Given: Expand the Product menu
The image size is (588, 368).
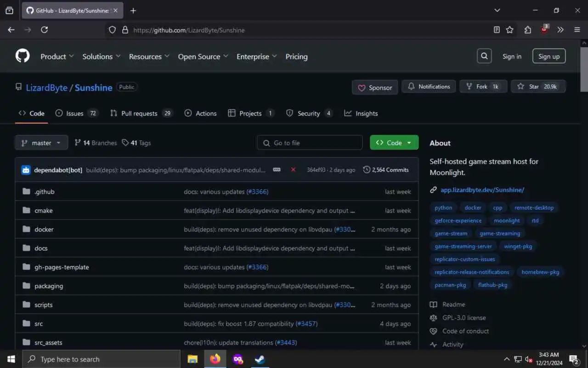Looking at the screenshot, I should (x=57, y=57).
